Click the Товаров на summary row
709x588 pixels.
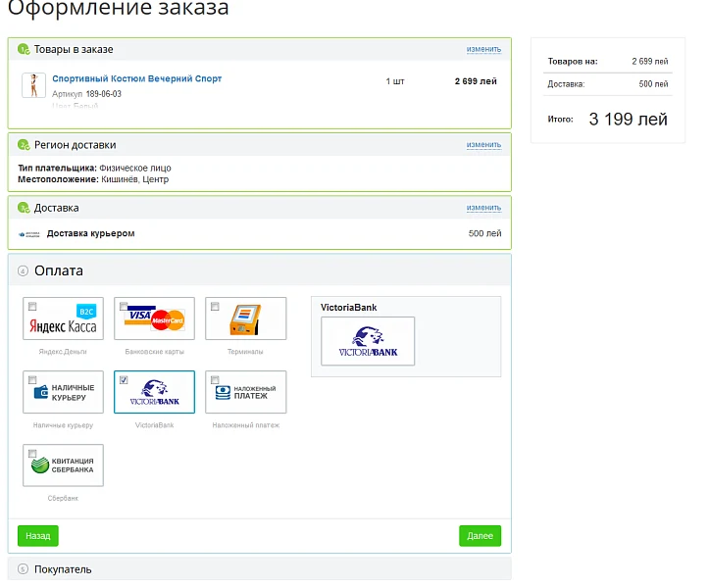[608, 62]
